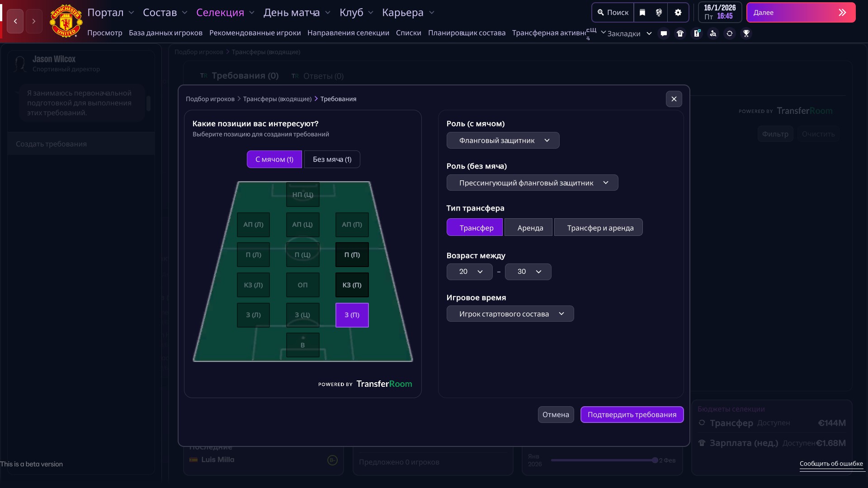Screen dimensions: 868x488
Task: Click the bookmark icon next to Поиск
Action: [x=642, y=13]
